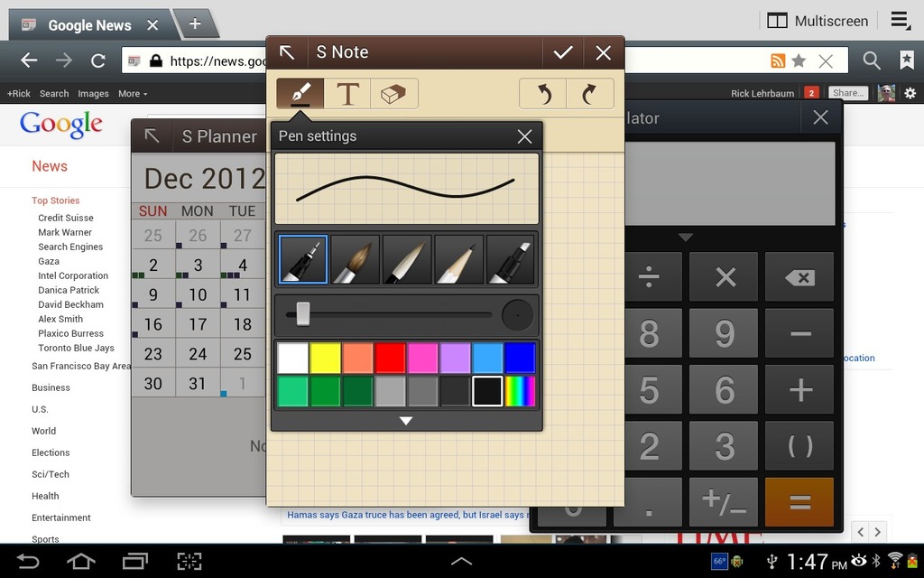Open Search in the Google bar
Viewport: 924px width, 578px height.
pos(54,93)
